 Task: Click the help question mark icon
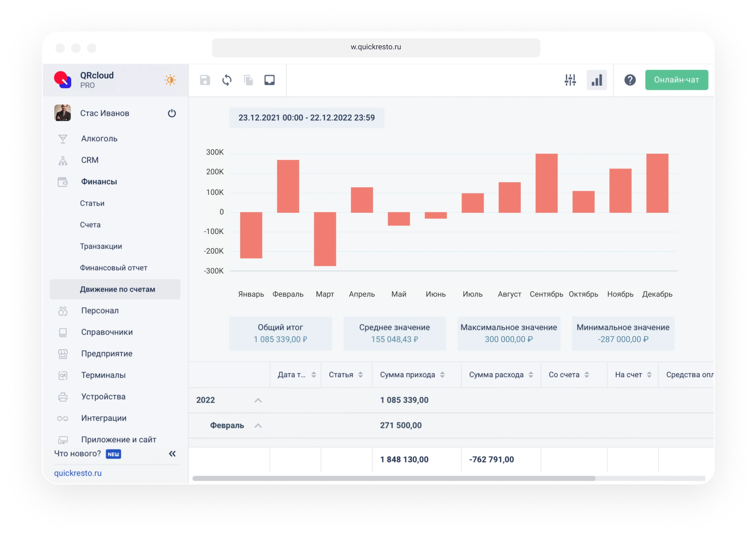click(x=630, y=80)
